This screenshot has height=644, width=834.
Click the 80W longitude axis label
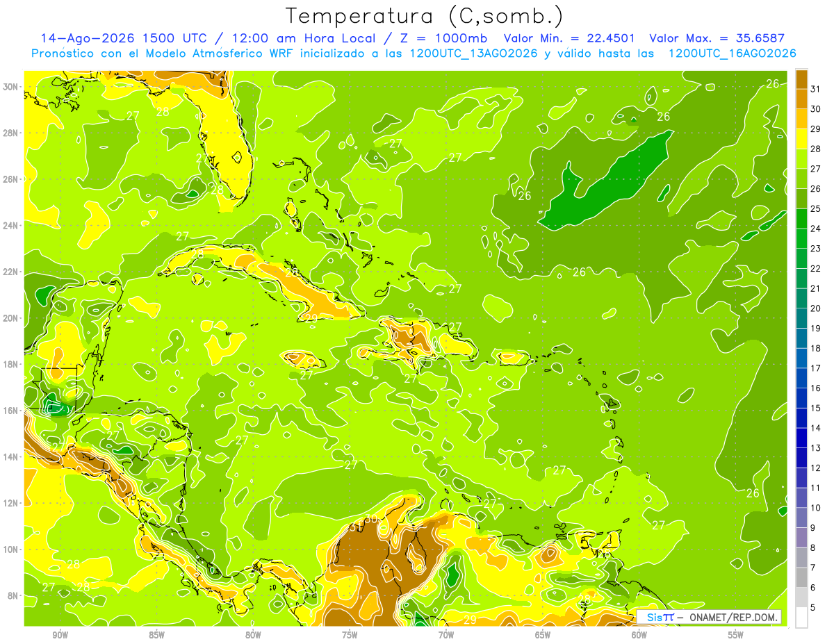click(x=253, y=636)
